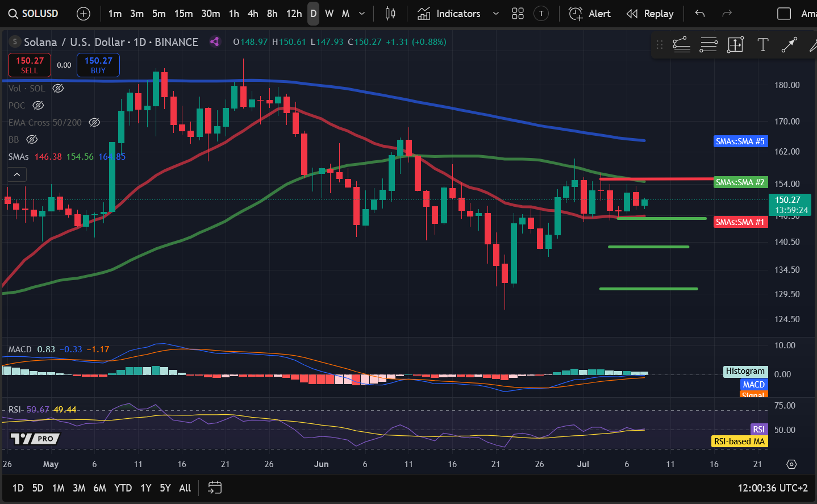The image size is (817, 504).
Task: Open the SOLUSD symbol search
Action: [x=34, y=14]
